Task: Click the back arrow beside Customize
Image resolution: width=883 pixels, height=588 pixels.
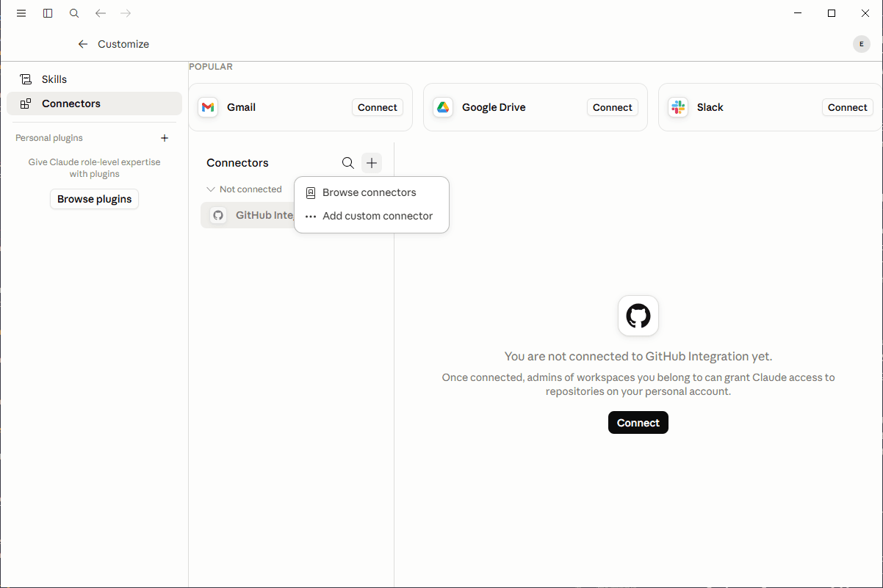Action: (x=83, y=44)
